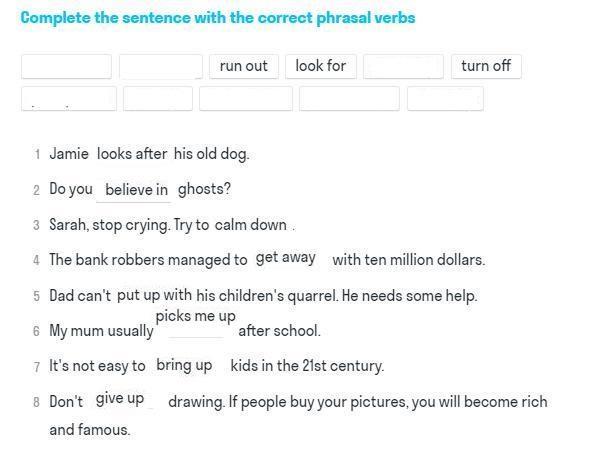Screen dimensions: 596x450
Task: Click the 'looks after' answer in sentence 1
Action: 132,154
